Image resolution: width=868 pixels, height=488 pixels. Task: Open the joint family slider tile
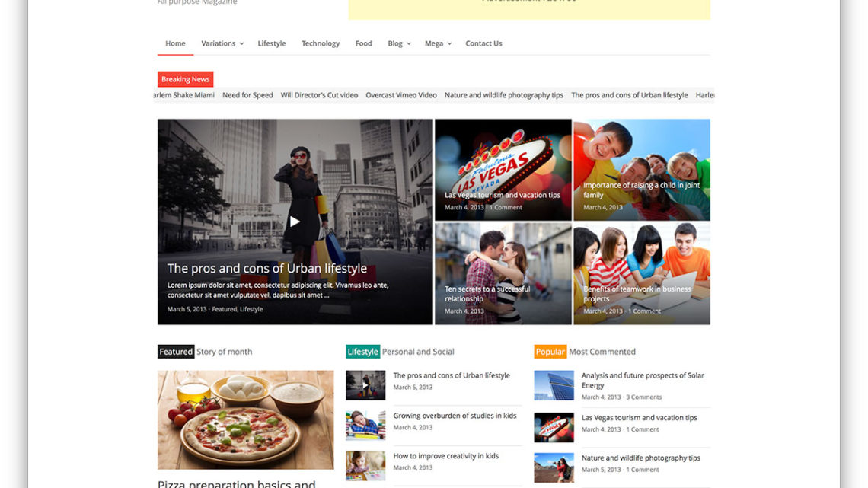coord(642,170)
